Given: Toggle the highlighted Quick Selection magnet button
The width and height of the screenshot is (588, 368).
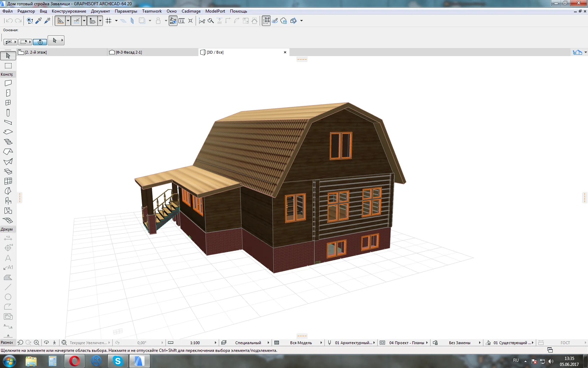Looking at the screenshot, I should [40, 42].
